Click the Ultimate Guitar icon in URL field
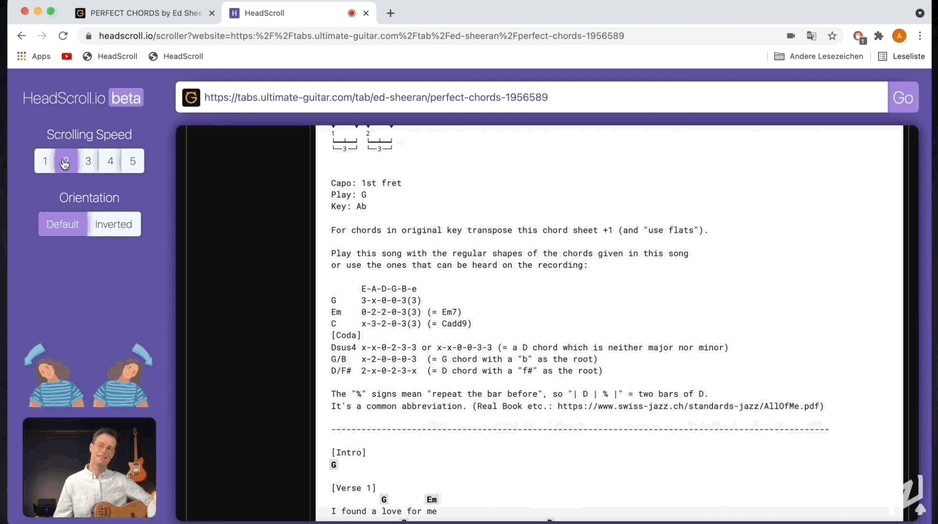Viewport: 938px width, 524px height. 191,98
